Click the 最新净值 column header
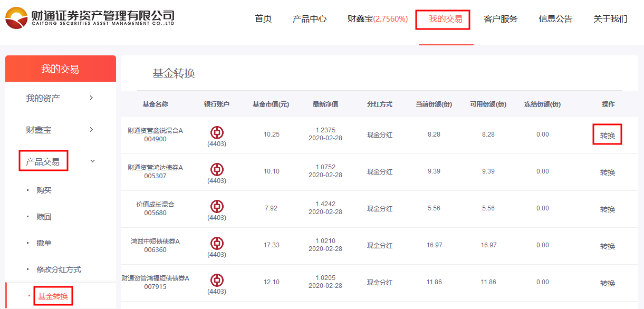644x309 pixels. 325,104
